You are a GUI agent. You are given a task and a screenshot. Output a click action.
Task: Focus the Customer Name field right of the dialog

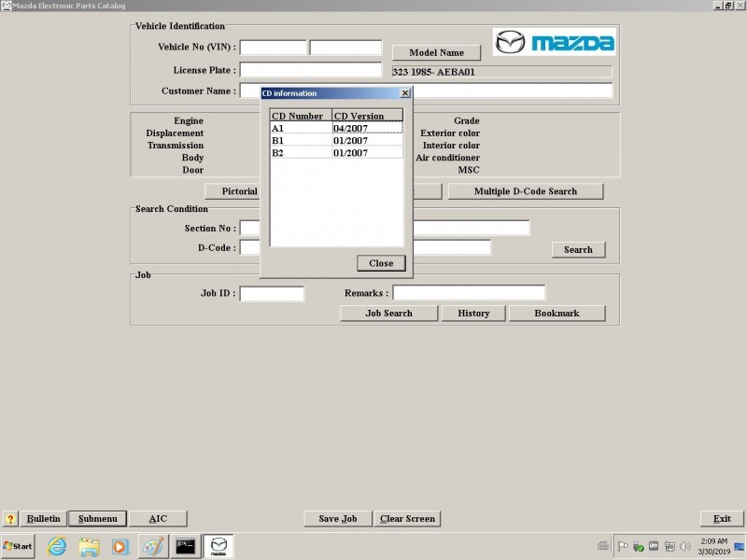click(x=513, y=90)
